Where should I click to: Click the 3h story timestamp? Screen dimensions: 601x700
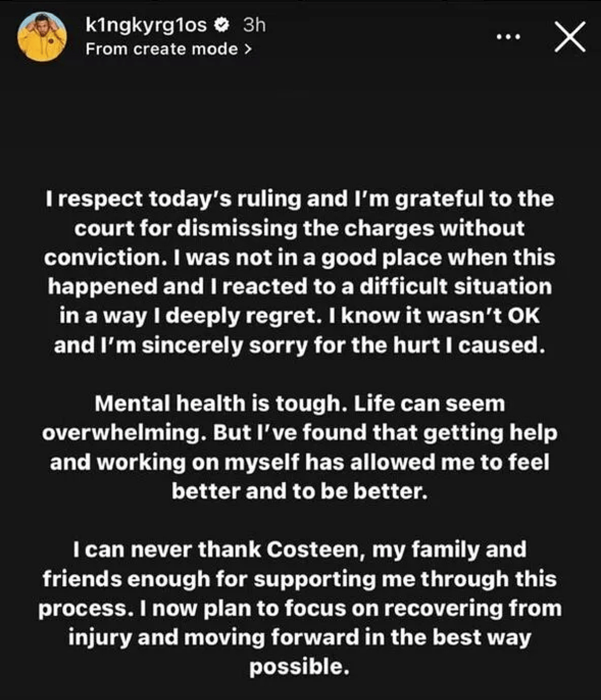[254, 24]
